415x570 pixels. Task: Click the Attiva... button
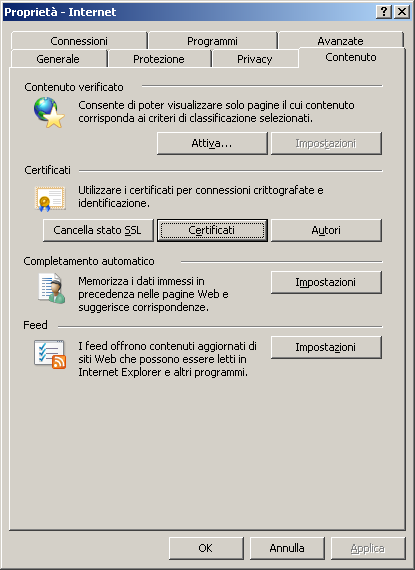coord(212,143)
